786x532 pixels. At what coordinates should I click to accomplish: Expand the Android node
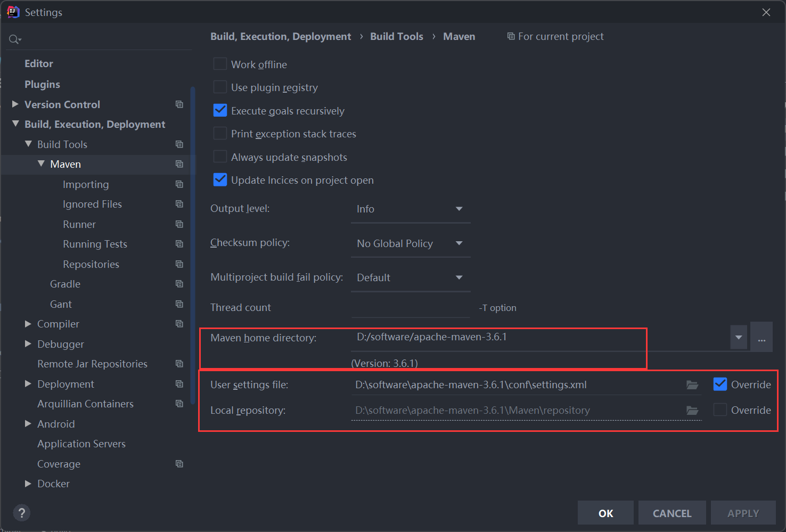28,423
